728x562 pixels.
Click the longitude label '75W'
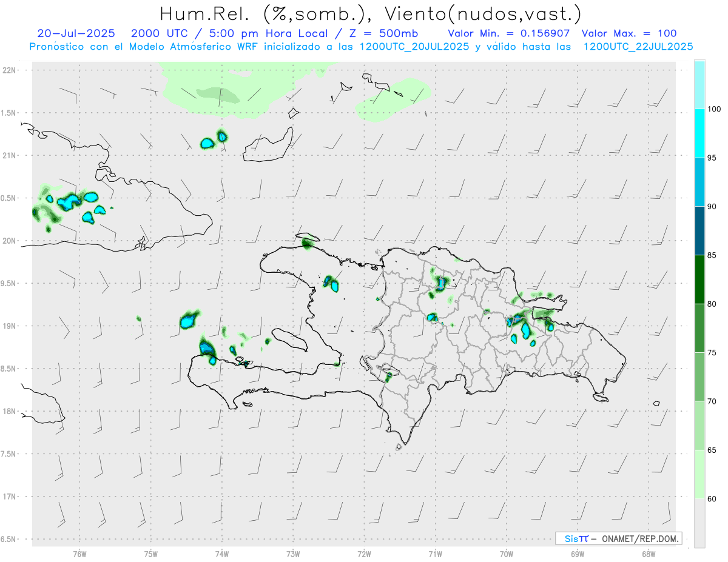pos(151,554)
